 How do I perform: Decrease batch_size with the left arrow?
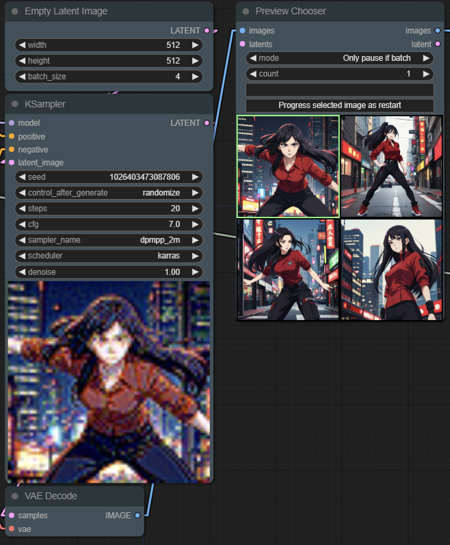[x=22, y=76]
